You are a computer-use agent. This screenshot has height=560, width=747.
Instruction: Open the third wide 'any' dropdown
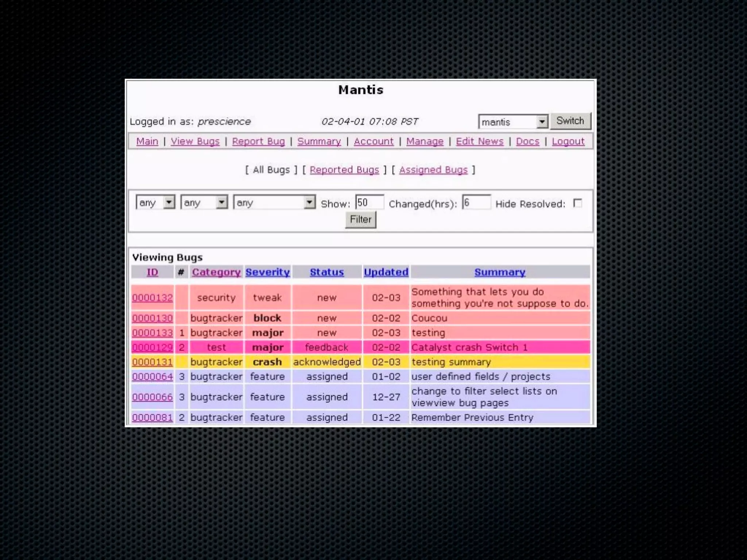pyautogui.click(x=309, y=202)
